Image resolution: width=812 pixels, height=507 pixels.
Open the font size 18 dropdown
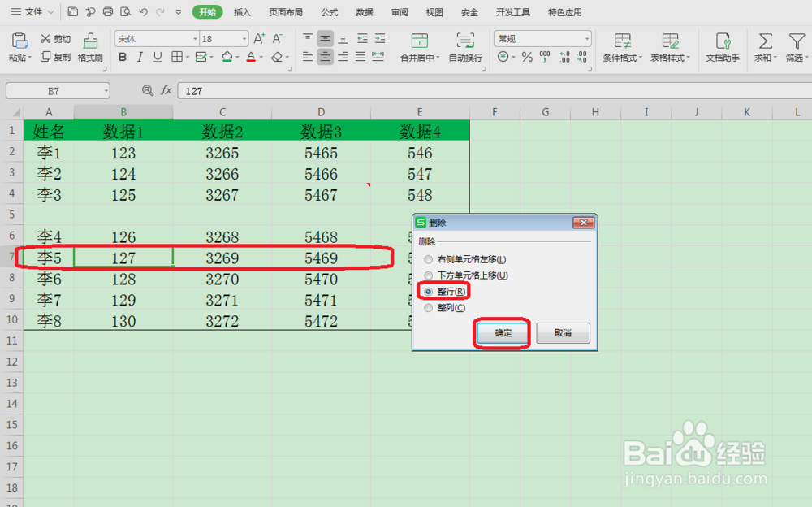[x=244, y=39]
